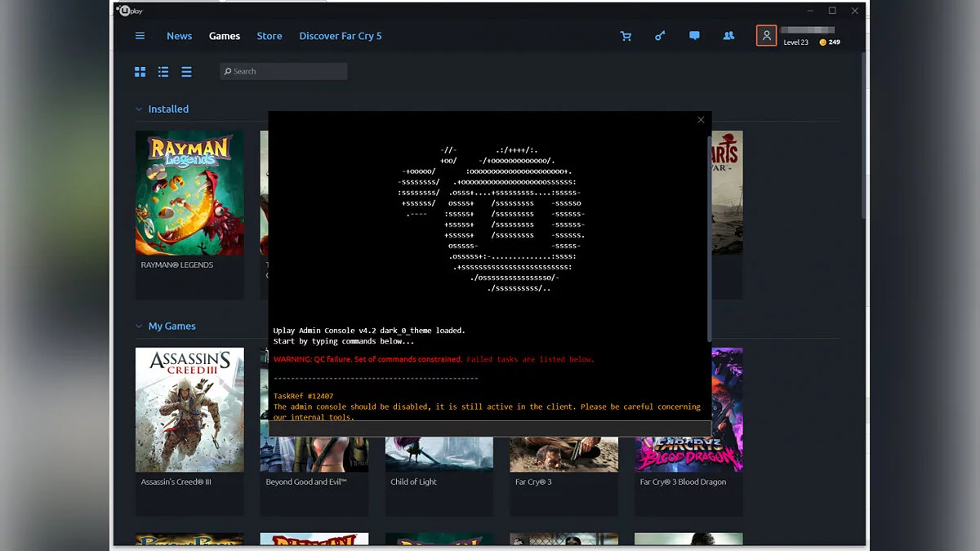Screen dimensions: 980x551
Task: Click the user profile avatar icon
Action: tap(766, 36)
